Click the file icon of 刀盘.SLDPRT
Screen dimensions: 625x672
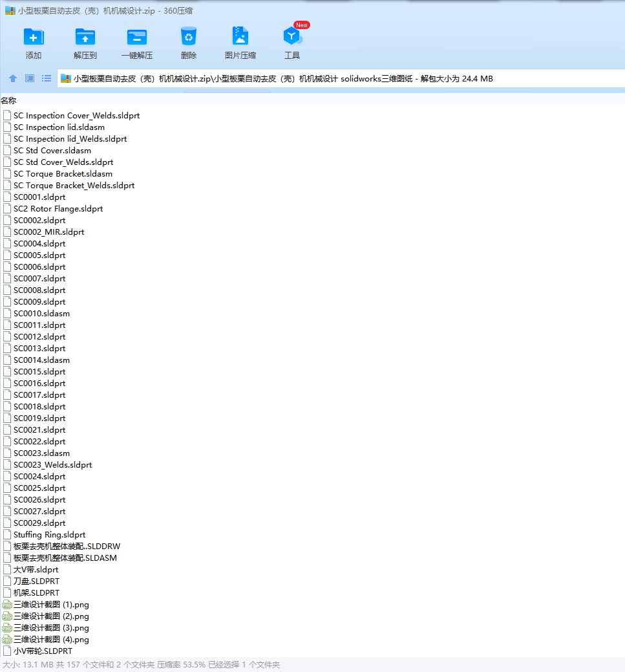[7, 581]
